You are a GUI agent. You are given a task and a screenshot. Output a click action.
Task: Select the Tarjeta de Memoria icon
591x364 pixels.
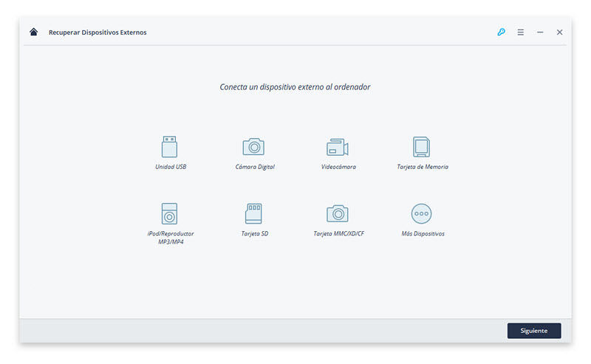click(421, 147)
